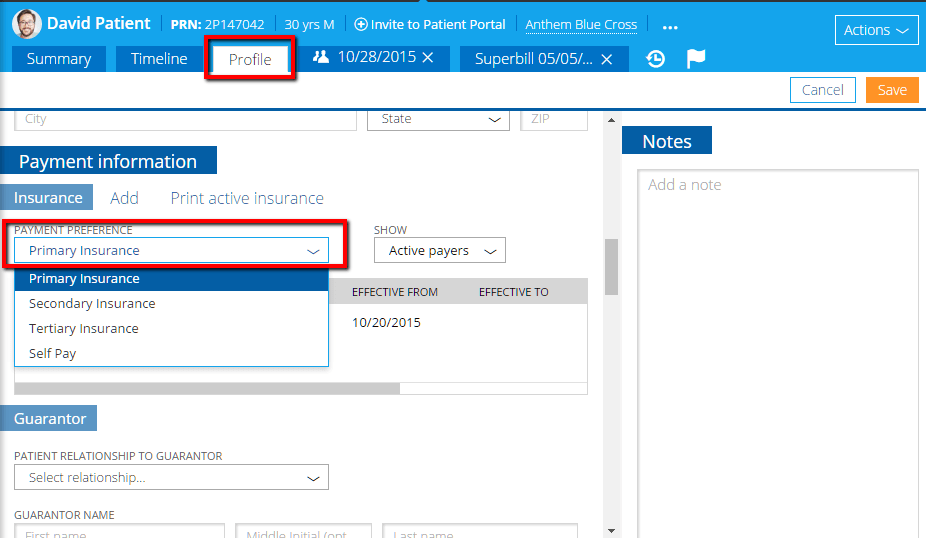Close the Superbill tab

pyautogui.click(x=608, y=59)
